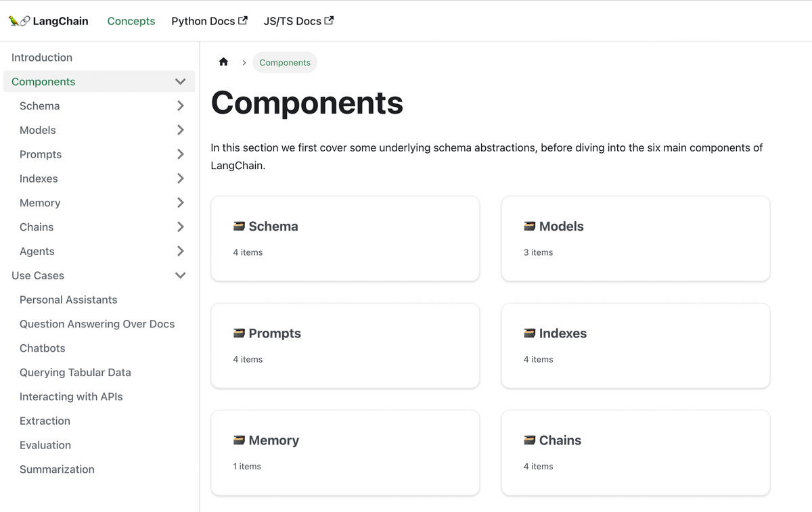Click the Memory card folder icon
This screenshot has width=812, height=512.
239,440
